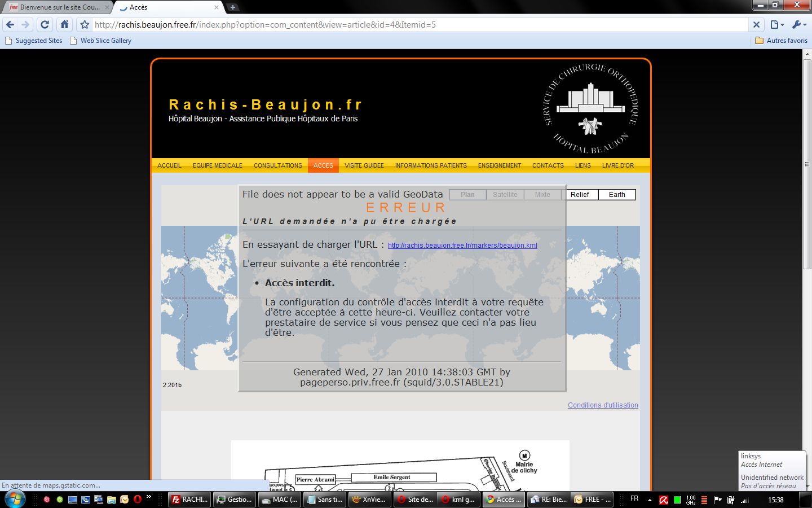The width and height of the screenshot is (812, 508).
Task: Open the beaujon.kml URL link
Action: [x=462, y=246]
